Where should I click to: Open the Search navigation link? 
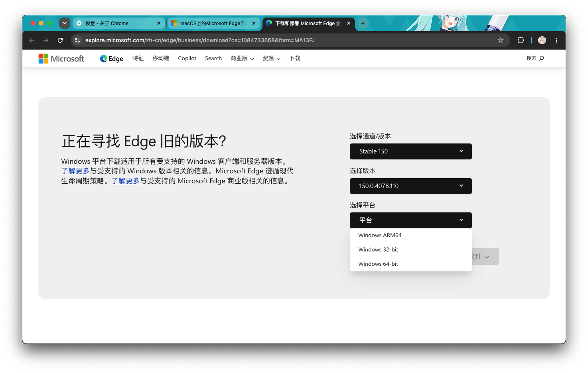(x=213, y=58)
